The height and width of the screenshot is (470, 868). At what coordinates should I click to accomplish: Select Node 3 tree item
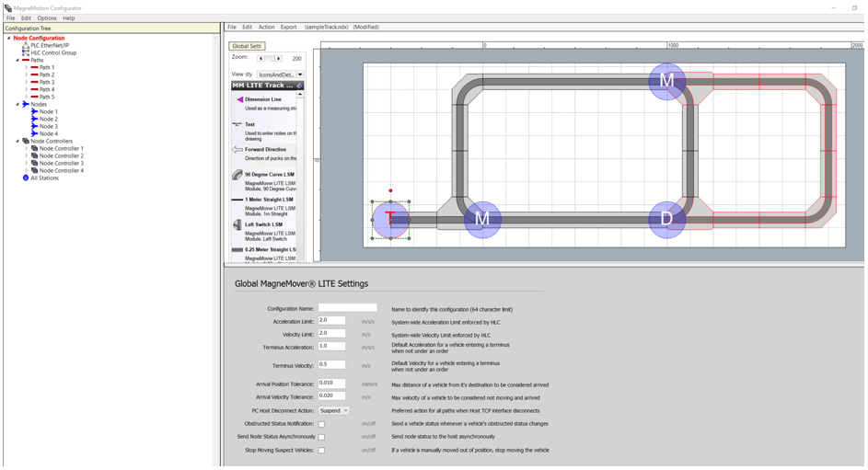click(48, 127)
